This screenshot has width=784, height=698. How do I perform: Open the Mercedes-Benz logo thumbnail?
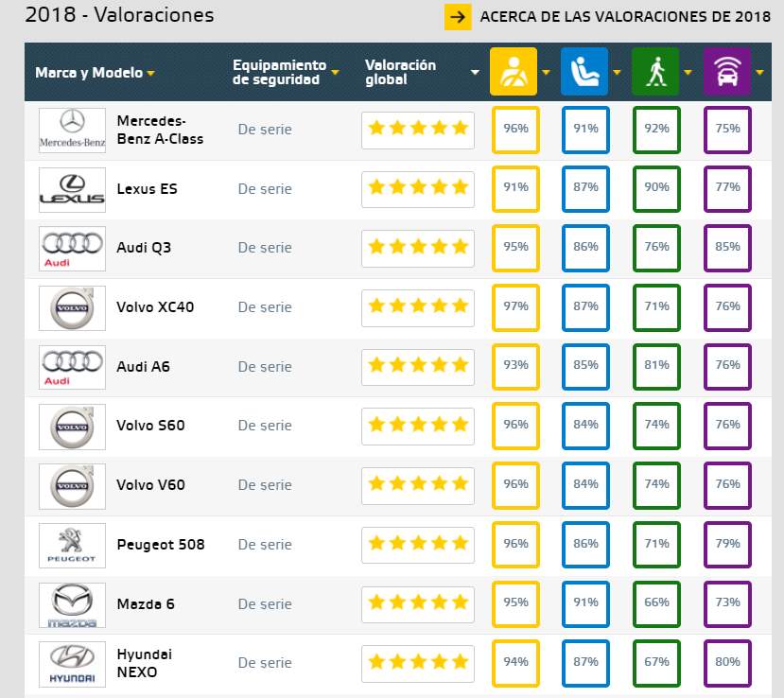pos(73,130)
